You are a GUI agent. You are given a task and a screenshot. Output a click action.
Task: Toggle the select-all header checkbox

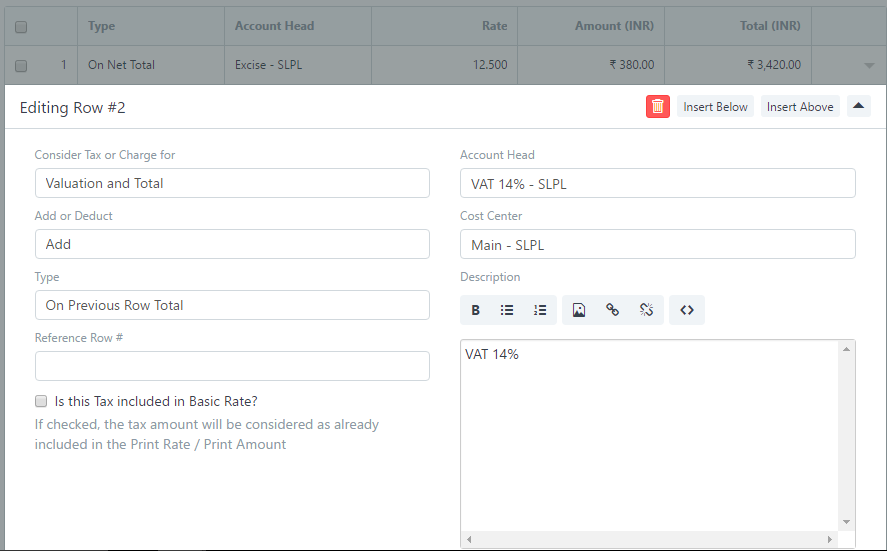(21, 27)
